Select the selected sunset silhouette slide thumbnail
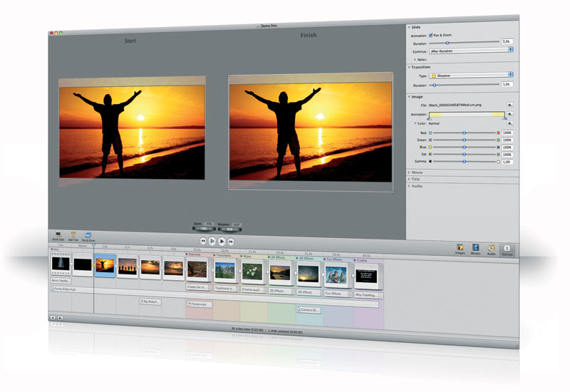Screen dimensions: 570x392 click(105, 265)
